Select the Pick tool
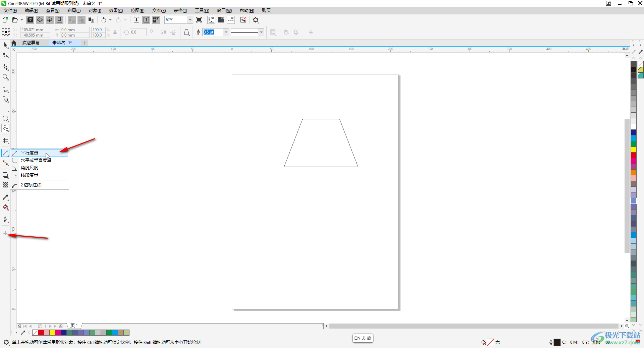 pyautogui.click(x=5, y=45)
